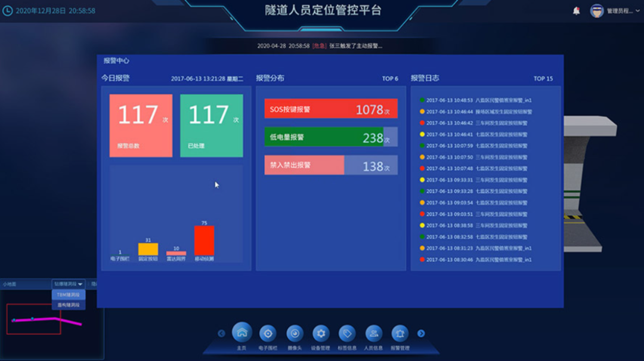Click the administrator avatar icon
The image size is (644, 361).
597,11
